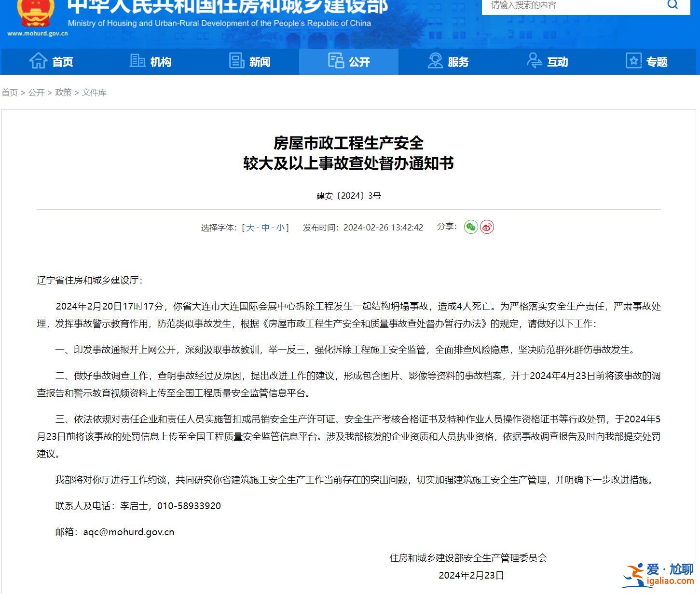The width and height of the screenshot is (700, 594).
Task: Click the www.mohurd.gov.cn site address text
Action: [x=37, y=34]
